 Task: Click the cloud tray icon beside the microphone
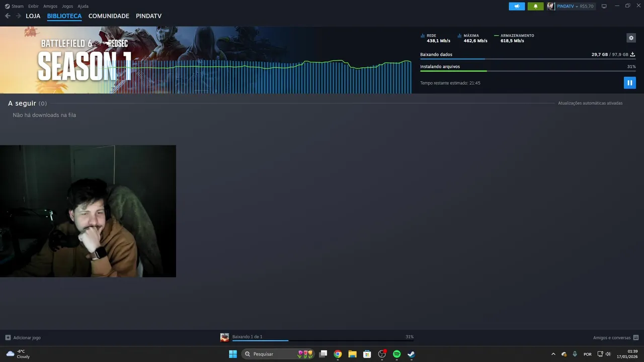click(x=564, y=354)
